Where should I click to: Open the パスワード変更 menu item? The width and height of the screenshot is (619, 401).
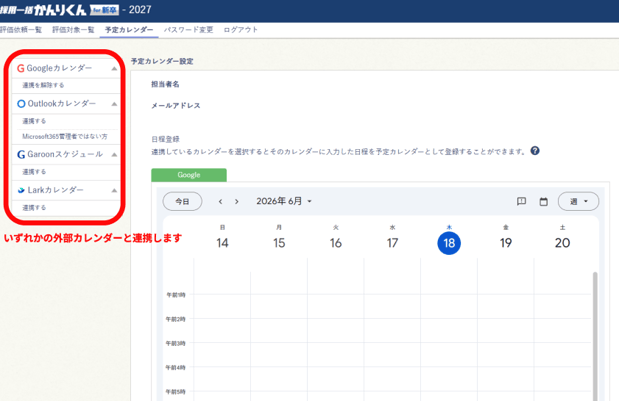pyautogui.click(x=189, y=30)
